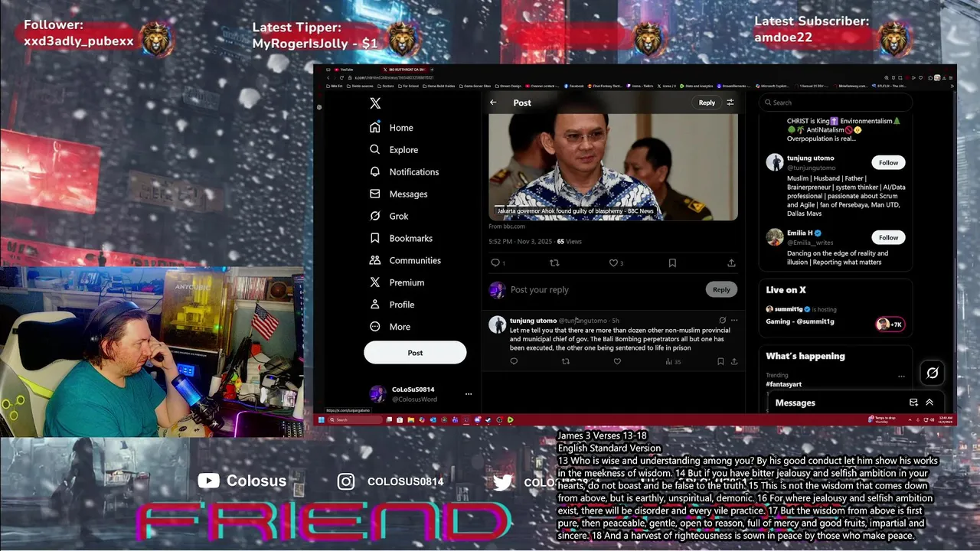The height and width of the screenshot is (551, 980).
Task: Click Grok explain icon on tunjung's reply
Action: click(x=722, y=321)
